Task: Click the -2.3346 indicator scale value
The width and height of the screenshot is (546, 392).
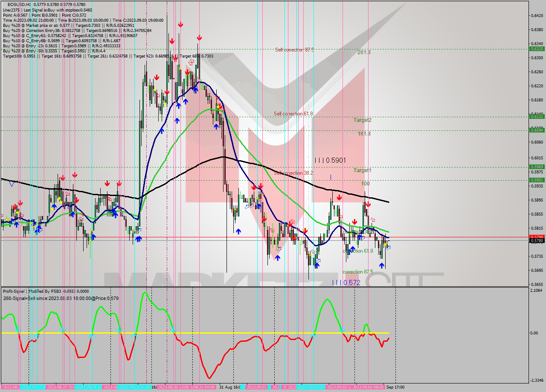Action: 536,380
